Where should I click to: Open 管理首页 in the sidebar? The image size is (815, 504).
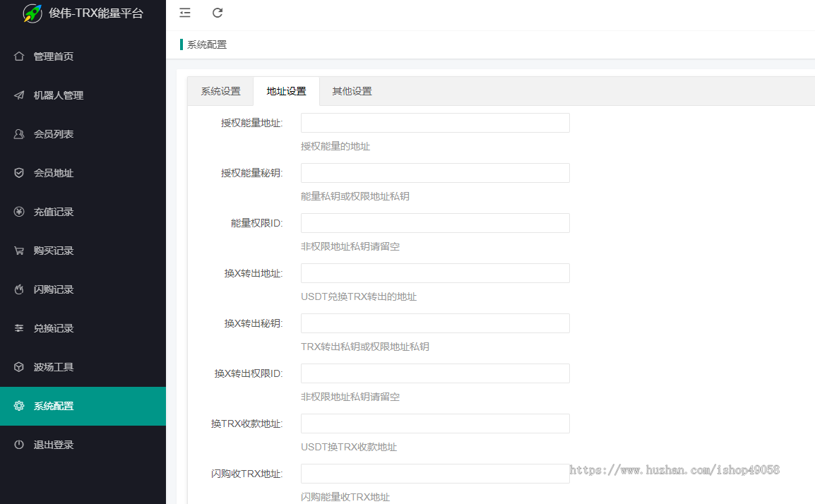click(x=83, y=56)
